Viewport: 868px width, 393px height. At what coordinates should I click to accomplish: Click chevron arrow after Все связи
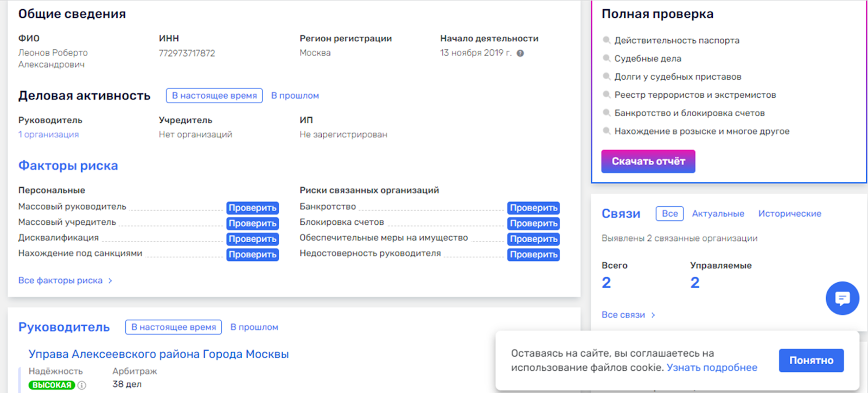[653, 315]
